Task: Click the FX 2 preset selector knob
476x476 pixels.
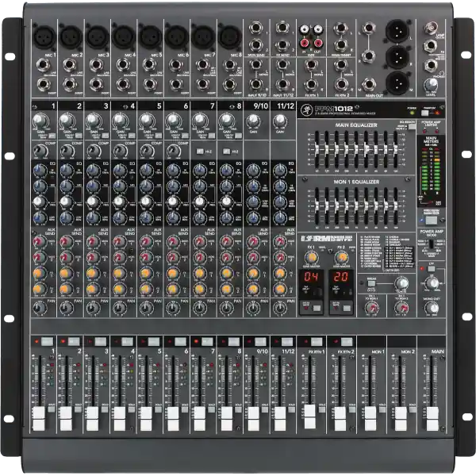Action: tap(341, 258)
